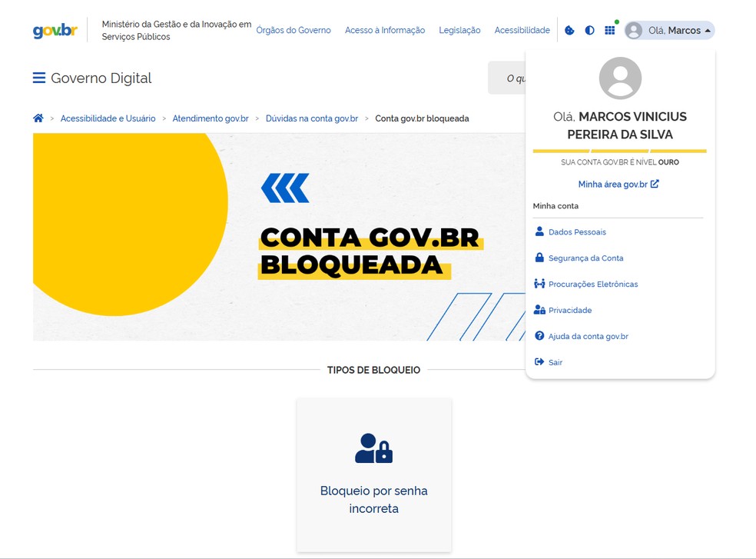This screenshot has height=559, width=756.
Task: Open Minha área gov.br
Action: (618, 184)
